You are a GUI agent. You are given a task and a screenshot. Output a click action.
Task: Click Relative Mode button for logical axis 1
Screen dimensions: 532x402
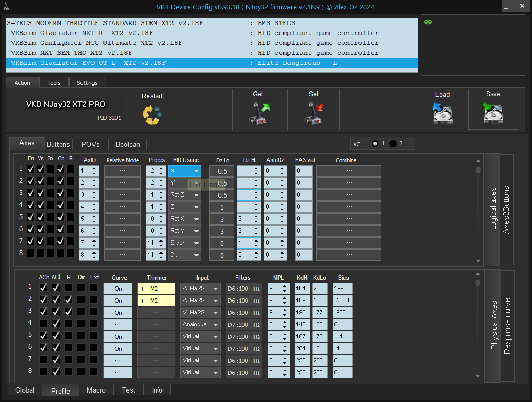pyautogui.click(x=122, y=171)
